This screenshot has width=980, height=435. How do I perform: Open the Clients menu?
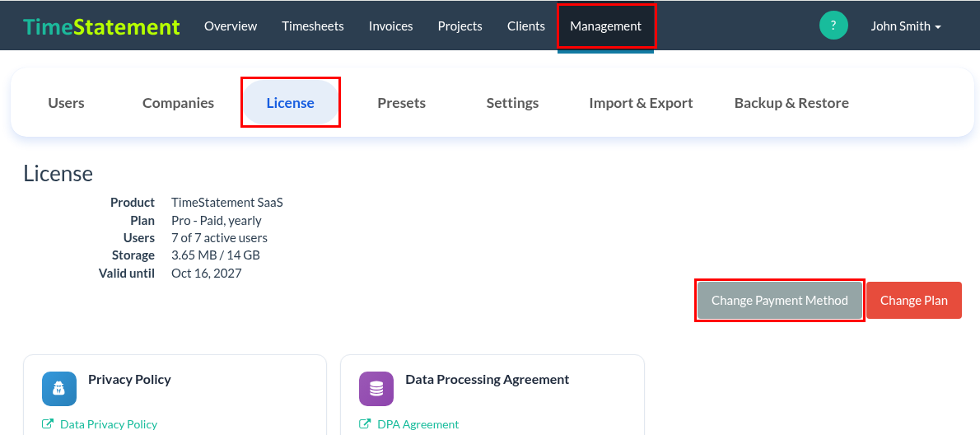(526, 26)
